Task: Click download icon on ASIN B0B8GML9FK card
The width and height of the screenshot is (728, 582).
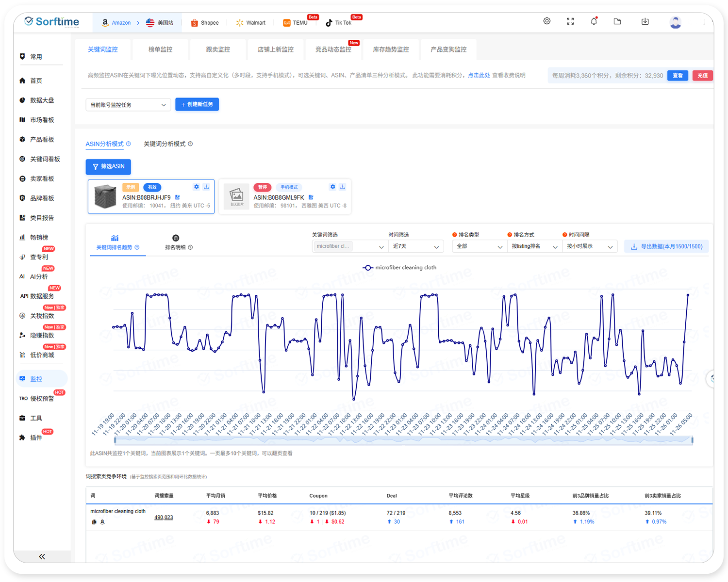Action: 343,187
